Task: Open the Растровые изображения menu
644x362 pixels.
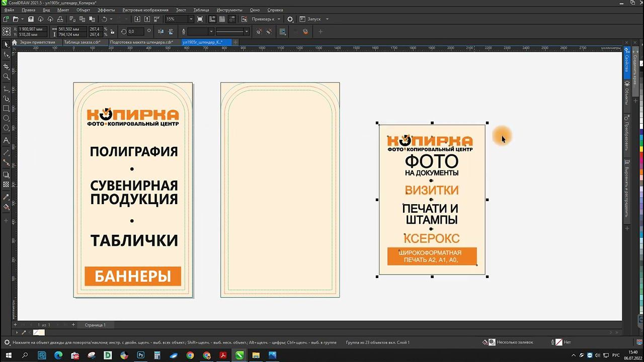Action: pos(145,10)
